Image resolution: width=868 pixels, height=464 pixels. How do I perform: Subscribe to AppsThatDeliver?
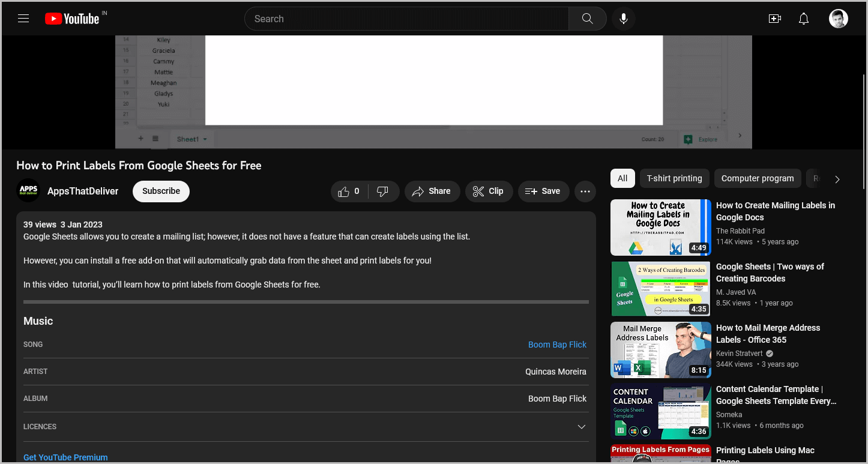pos(160,191)
